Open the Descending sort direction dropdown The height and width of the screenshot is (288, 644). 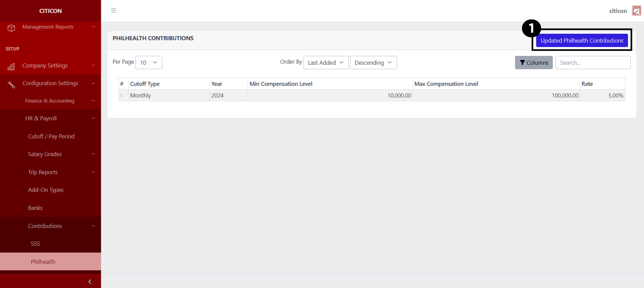(x=373, y=63)
